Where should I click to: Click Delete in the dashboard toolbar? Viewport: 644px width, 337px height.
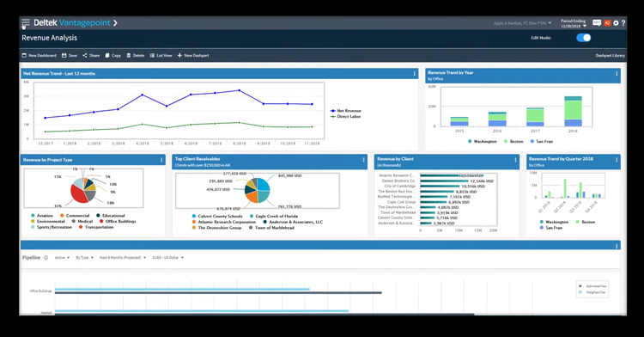tap(136, 56)
